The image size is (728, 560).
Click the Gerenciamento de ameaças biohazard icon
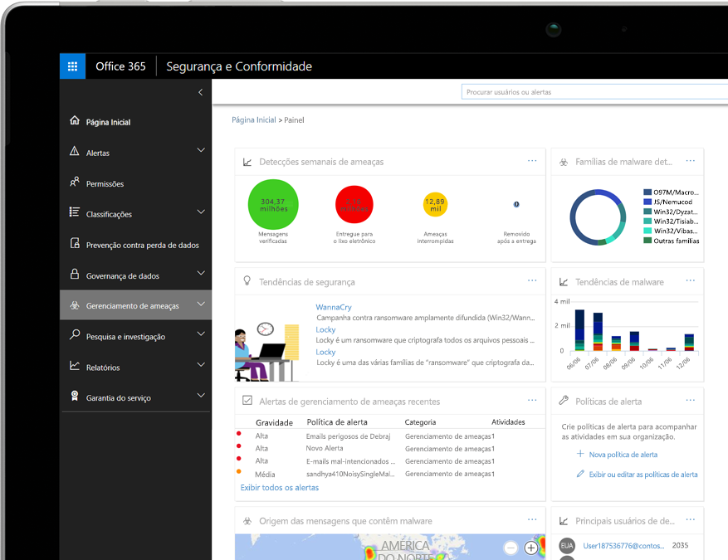[x=74, y=305]
